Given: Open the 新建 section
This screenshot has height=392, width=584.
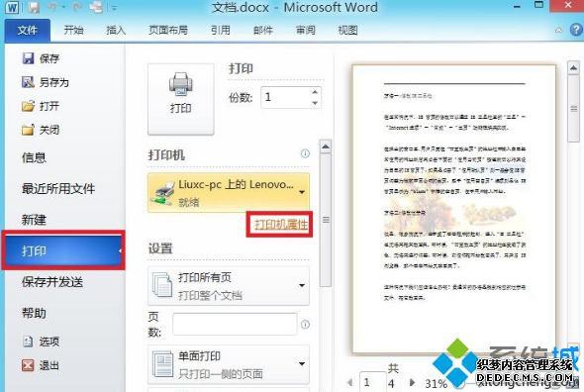Looking at the screenshot, I should pyautogui.click(x=34, y=220).
